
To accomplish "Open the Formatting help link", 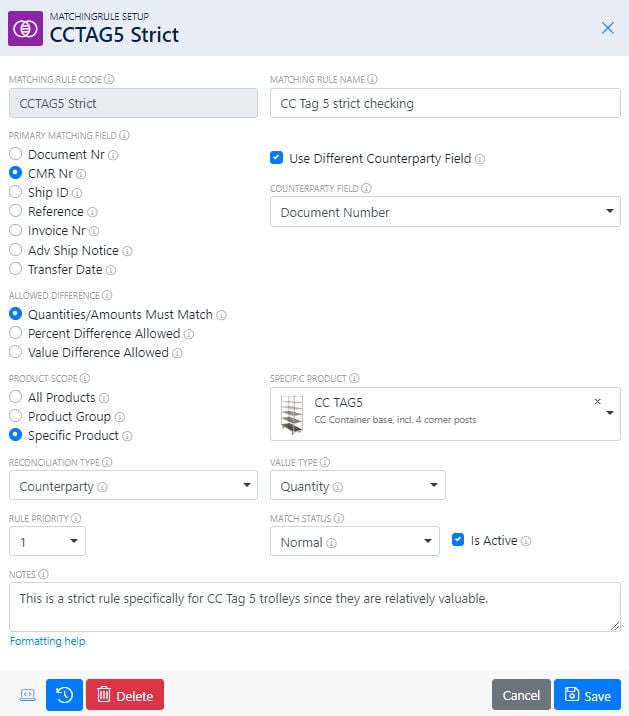I will point(47,641).
